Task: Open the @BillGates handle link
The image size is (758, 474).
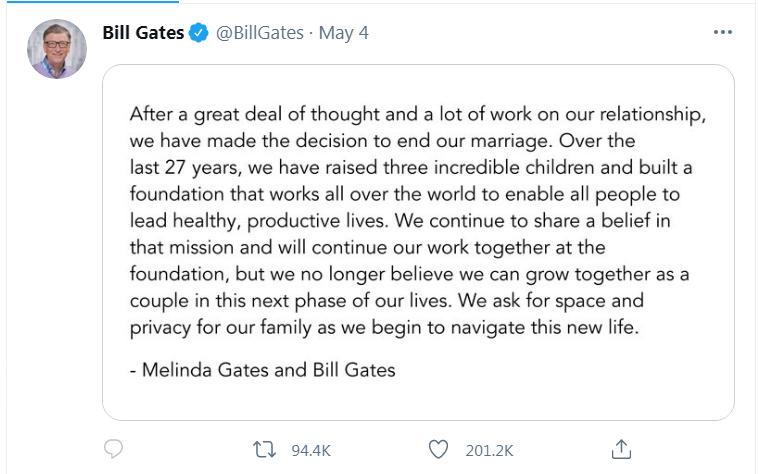Action: (x=257, y=33)
